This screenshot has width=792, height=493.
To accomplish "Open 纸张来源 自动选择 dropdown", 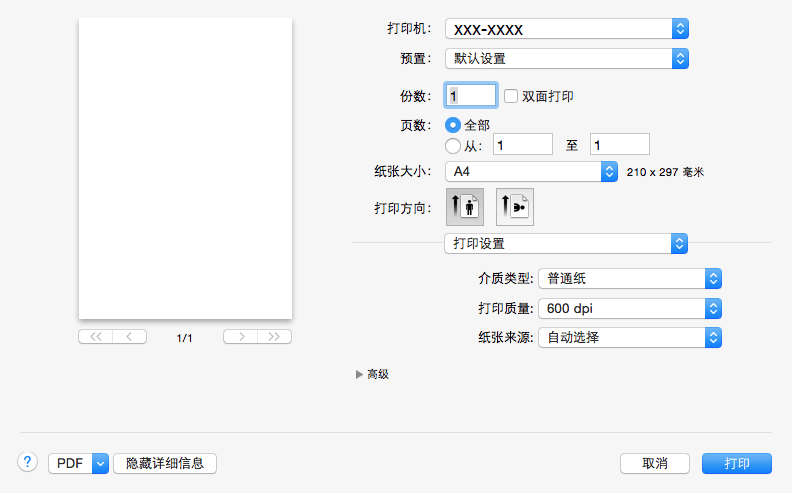I will coord(630,337).
